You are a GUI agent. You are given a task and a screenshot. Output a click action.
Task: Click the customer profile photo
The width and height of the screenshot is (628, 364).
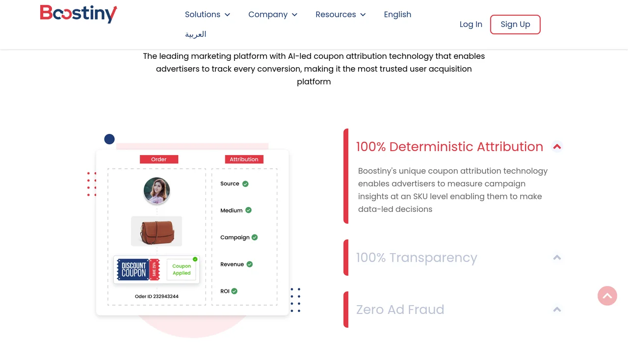[x=157, y=190]
